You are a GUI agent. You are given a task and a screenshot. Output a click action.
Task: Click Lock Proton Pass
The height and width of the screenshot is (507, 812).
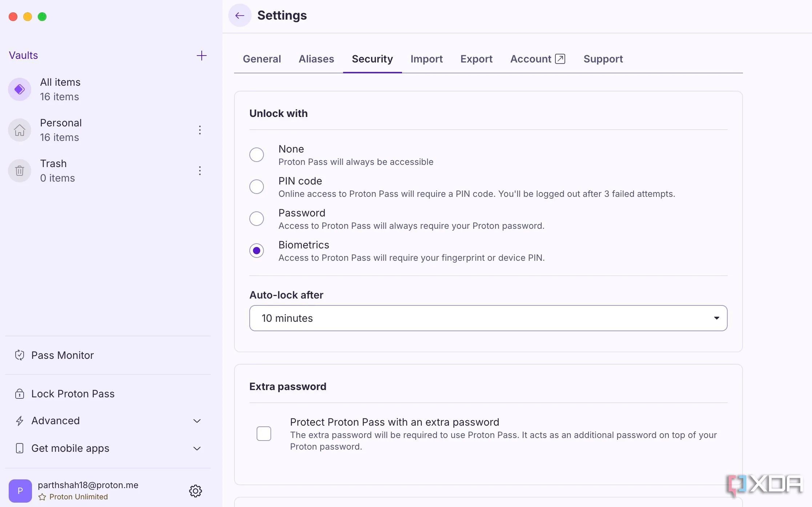[73, 394]
